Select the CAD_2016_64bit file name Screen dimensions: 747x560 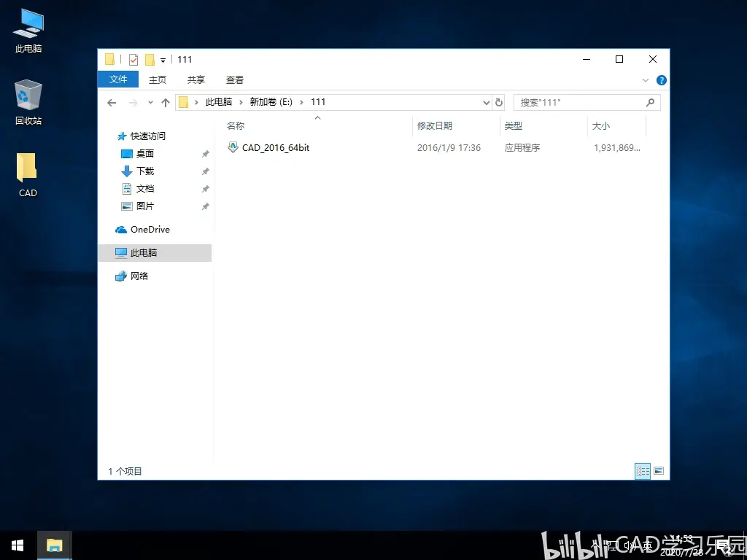click(275, 147)
